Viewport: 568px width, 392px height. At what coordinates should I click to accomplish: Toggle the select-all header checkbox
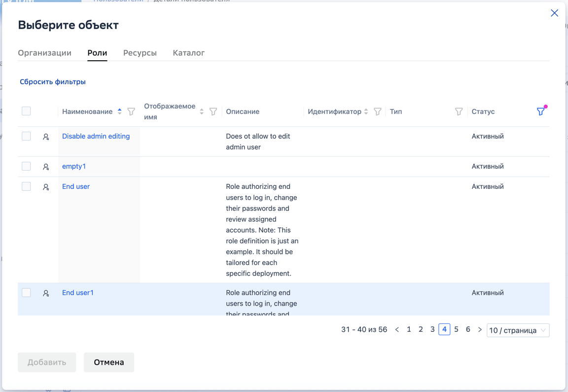pyautogui.click(x=26, y=111)
